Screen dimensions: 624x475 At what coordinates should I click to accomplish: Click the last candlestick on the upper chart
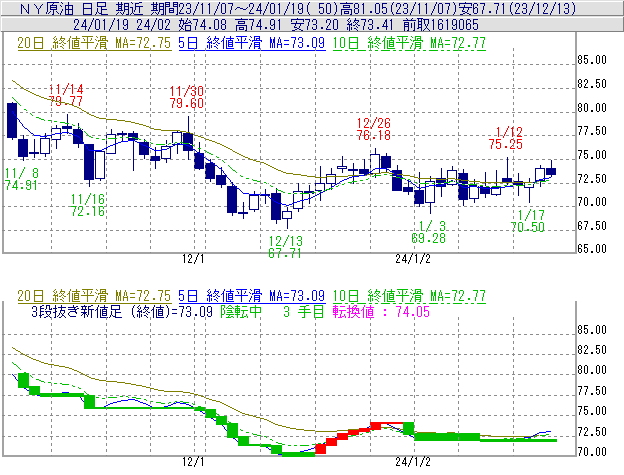click(551, 171)
